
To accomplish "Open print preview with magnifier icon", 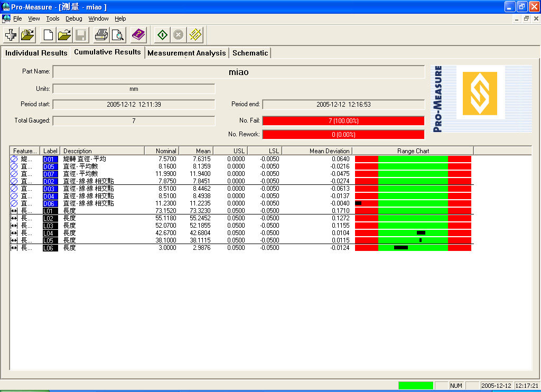I will [x=117, y=35].
